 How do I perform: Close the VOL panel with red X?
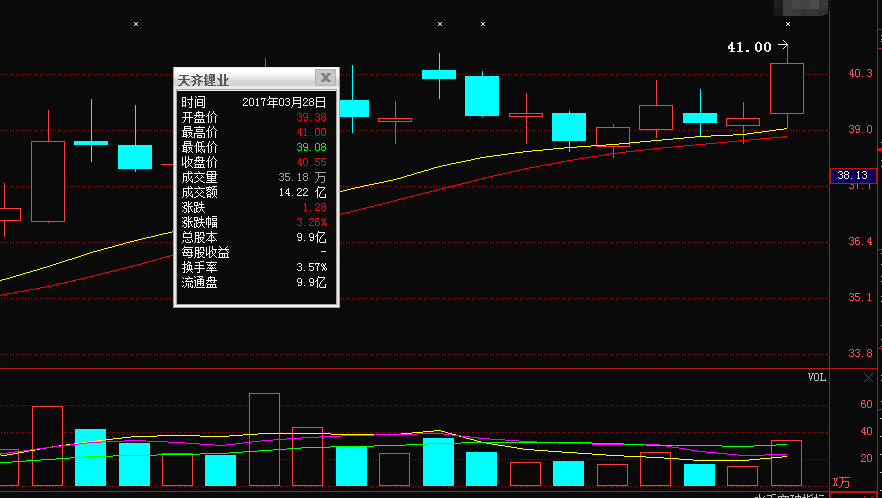point(867,377)
